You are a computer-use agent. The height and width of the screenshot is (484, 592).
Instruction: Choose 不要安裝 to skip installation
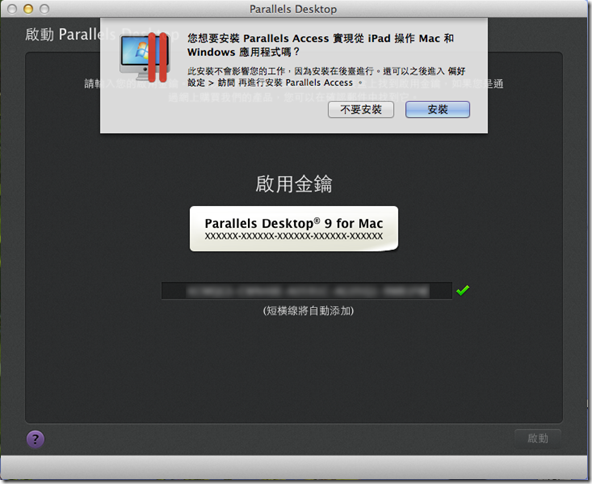coord(361,109)
